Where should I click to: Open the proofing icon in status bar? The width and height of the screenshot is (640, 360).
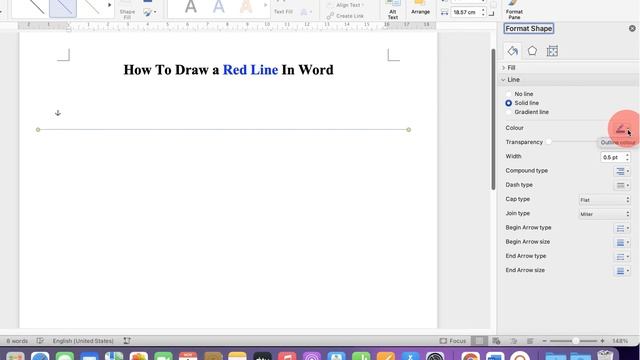pyautogui.click(x=40, y=341)
